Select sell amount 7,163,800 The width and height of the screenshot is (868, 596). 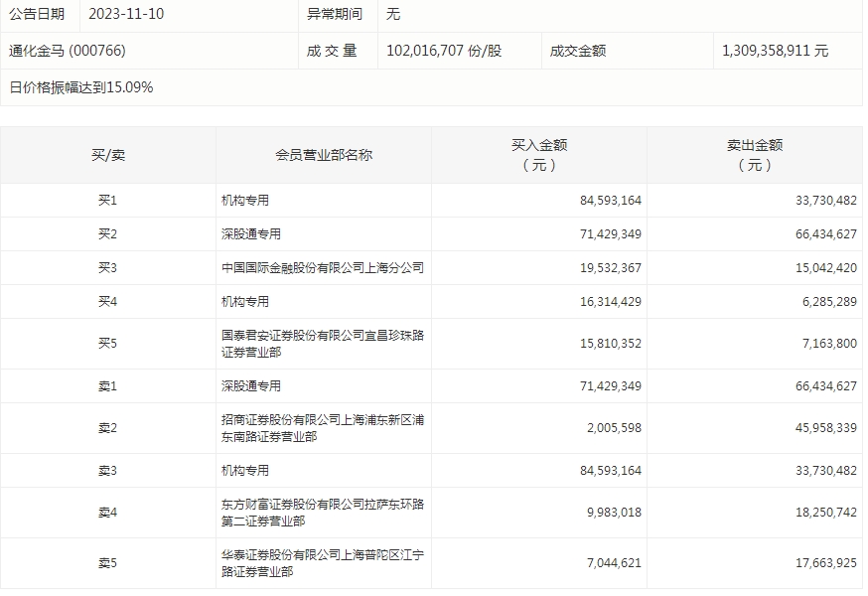click(829, 344)
